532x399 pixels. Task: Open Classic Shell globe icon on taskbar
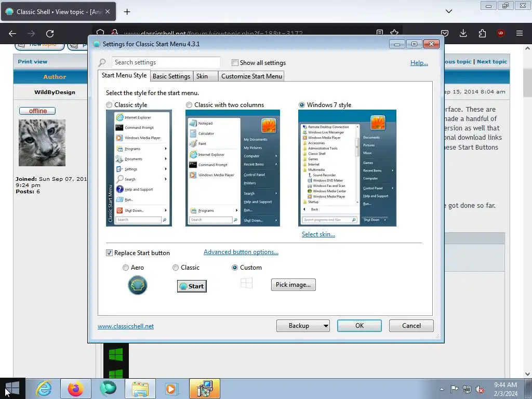coord(108,389)
